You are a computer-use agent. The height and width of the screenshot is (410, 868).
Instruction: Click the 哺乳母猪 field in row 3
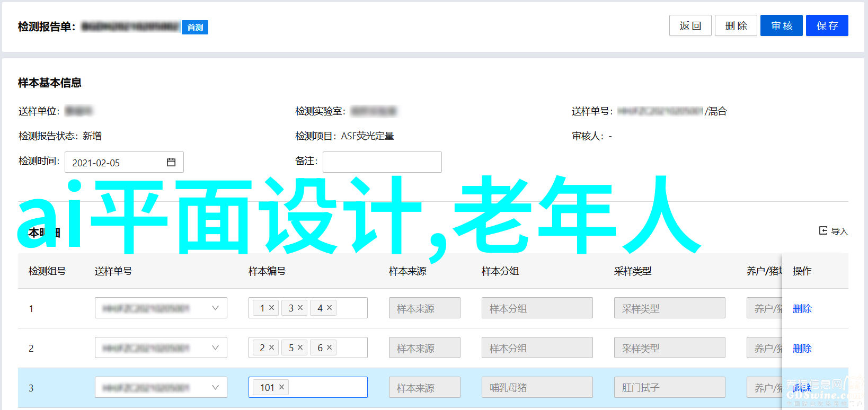pos(537,387)
